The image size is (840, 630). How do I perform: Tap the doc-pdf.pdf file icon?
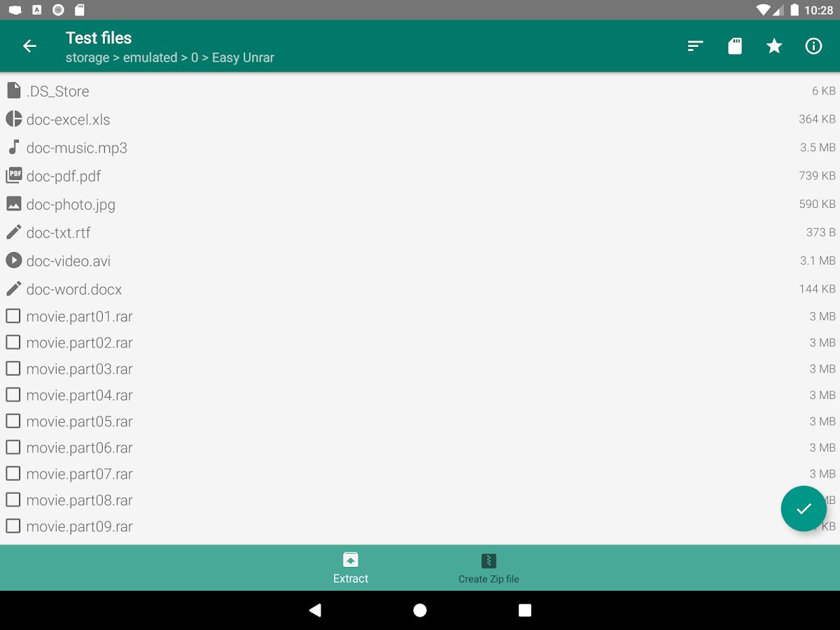13,176
